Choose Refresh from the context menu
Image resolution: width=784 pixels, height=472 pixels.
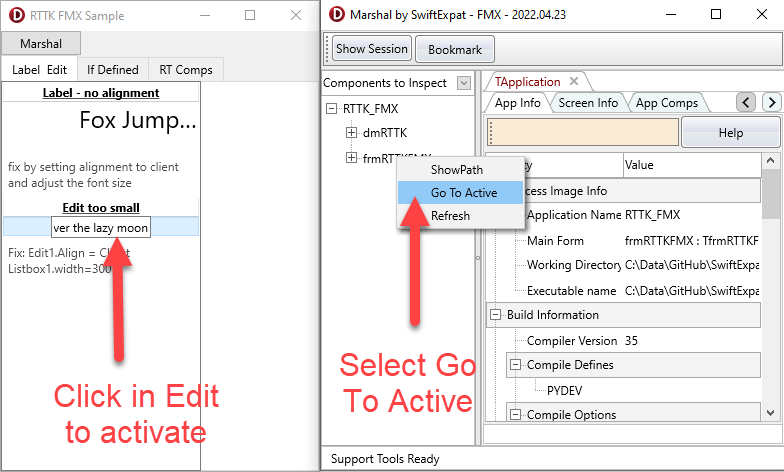(x=460, y=216)
